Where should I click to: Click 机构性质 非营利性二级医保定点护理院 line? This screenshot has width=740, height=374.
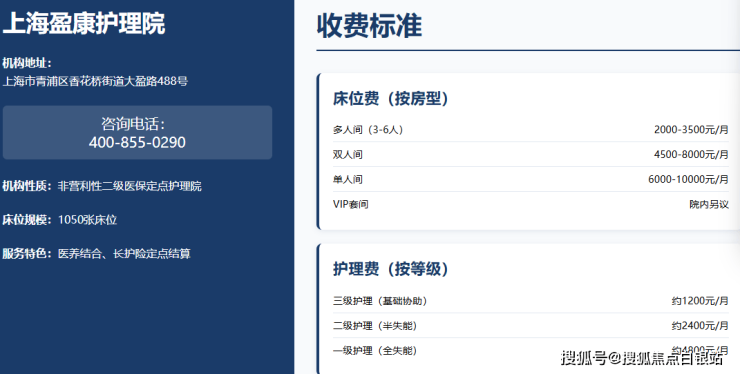(x=102, y=186)
